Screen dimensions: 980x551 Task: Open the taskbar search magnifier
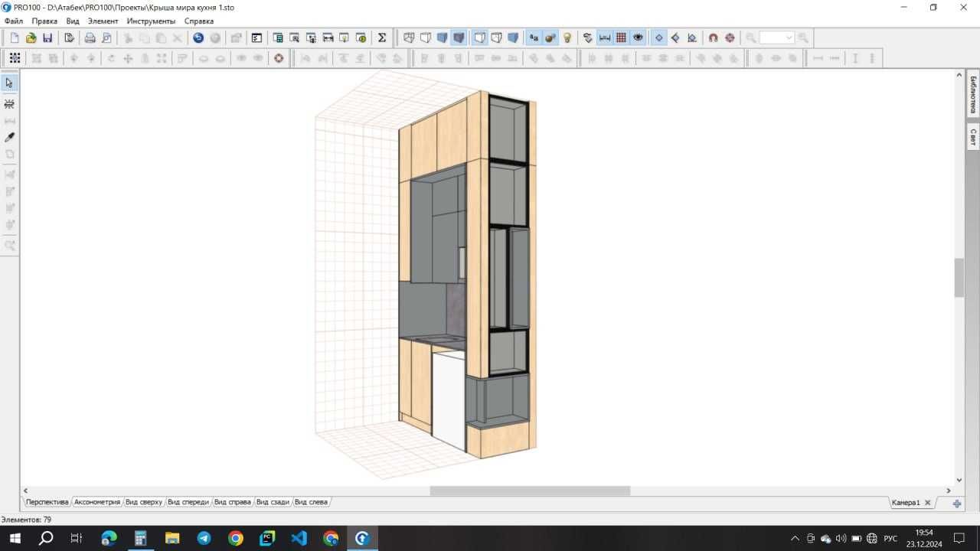tap(46, 538)
